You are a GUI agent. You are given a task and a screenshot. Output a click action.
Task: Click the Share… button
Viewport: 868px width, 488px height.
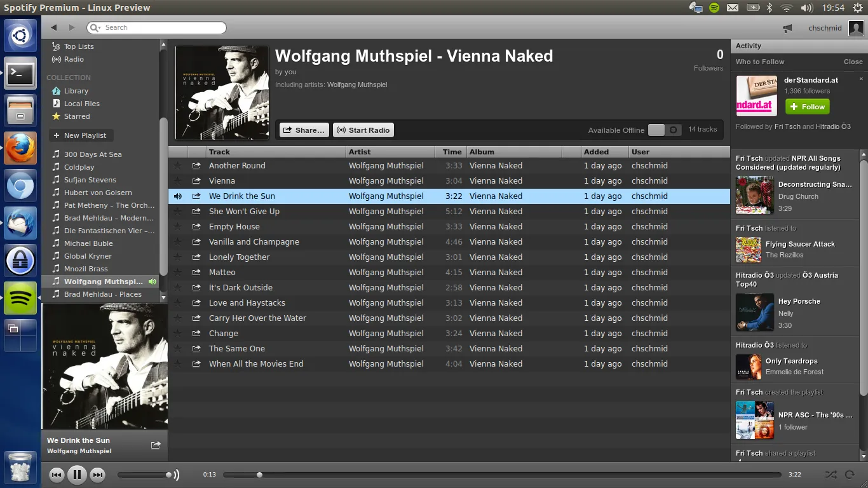pos(304,130)
